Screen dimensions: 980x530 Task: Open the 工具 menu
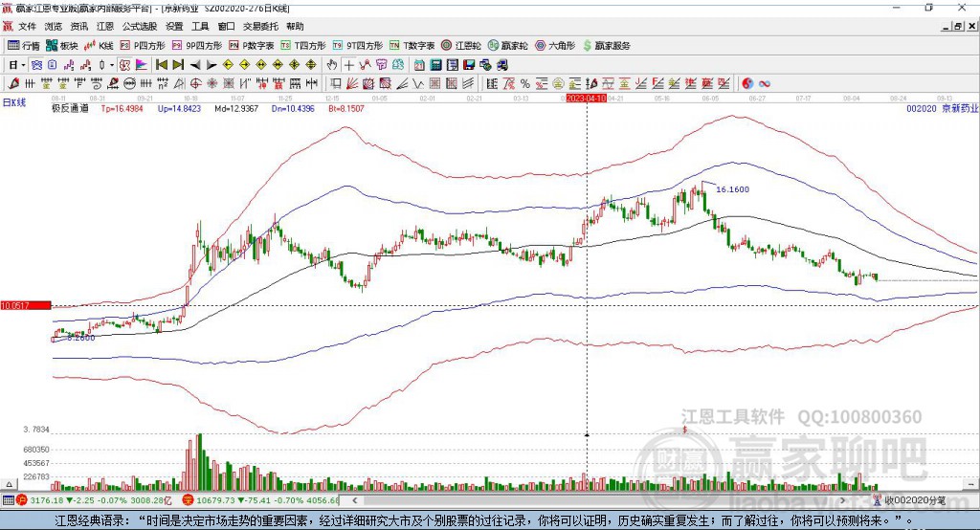click(200, 26)
